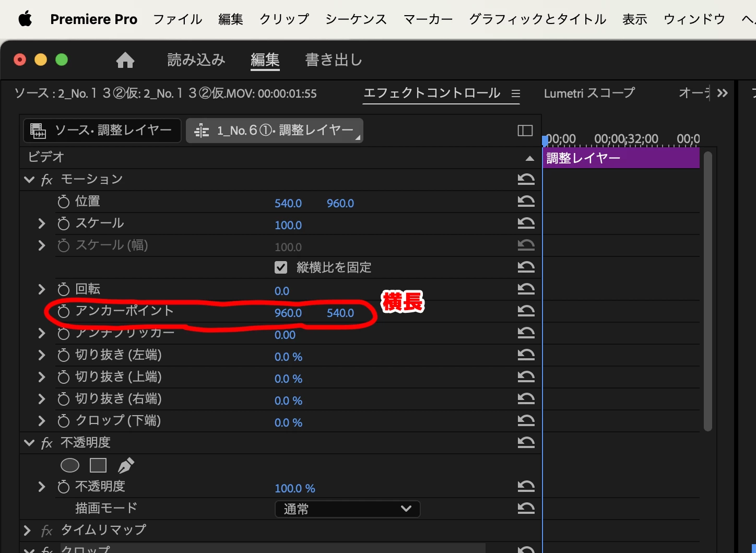Select the 編集 workspace

coord(265,60)
